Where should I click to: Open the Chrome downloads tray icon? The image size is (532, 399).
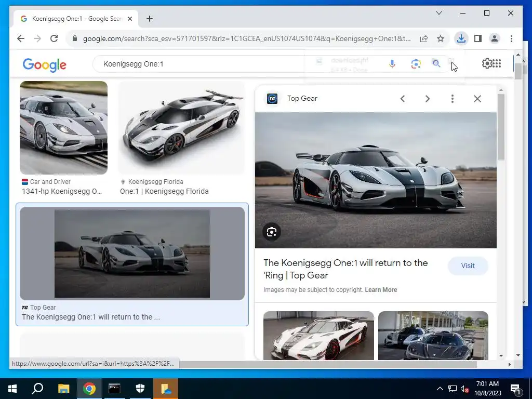[x=461, y=38]
